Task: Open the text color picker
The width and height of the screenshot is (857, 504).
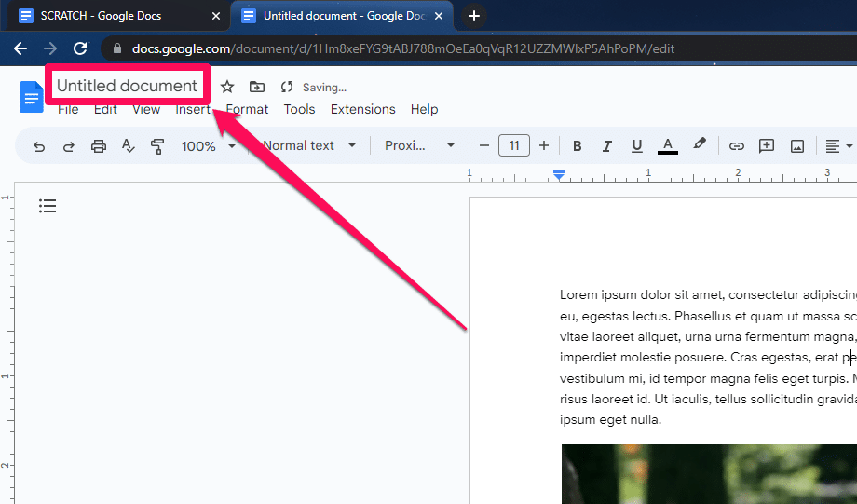Action: 667,146
